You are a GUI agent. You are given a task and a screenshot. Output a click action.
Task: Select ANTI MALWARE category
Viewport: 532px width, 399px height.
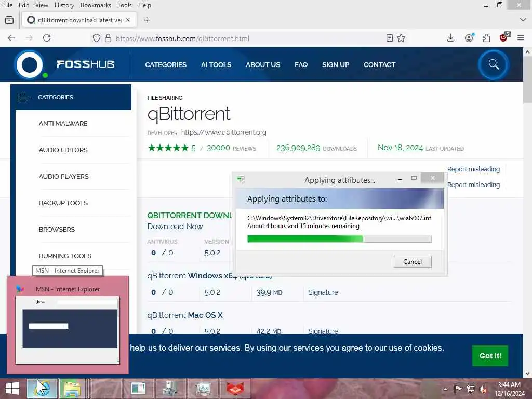coord(63,124)
